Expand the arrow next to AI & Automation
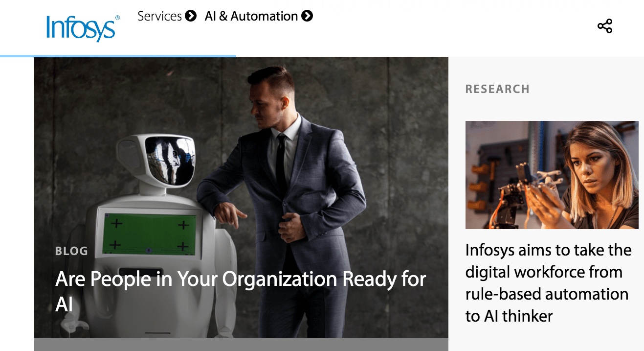 coord(307,16)
